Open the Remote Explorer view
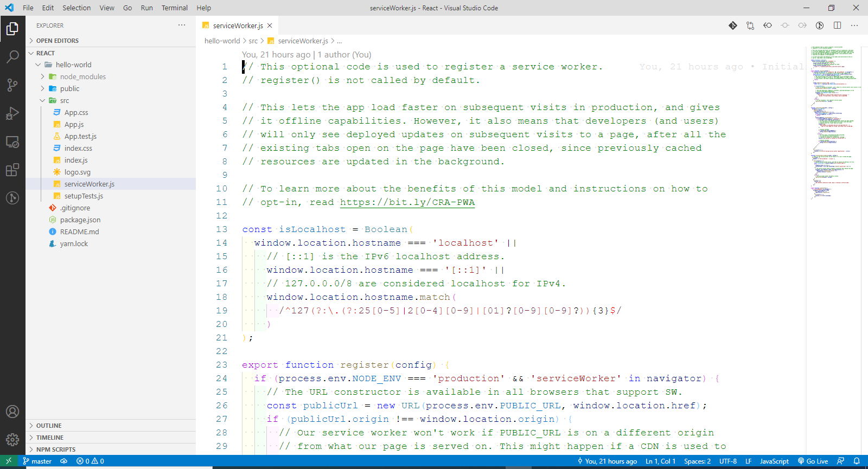 point(12,142)
